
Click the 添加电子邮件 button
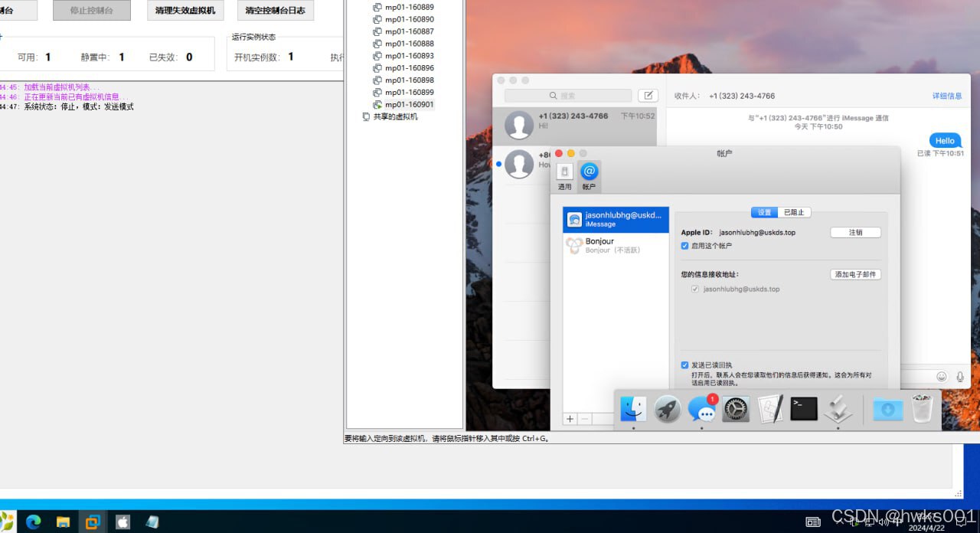[x=855, y=274]
